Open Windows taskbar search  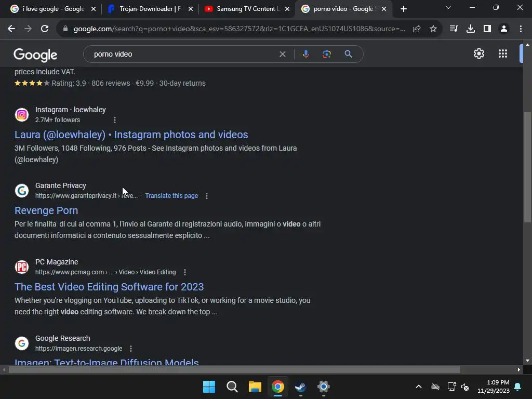[x=232, y=387]
